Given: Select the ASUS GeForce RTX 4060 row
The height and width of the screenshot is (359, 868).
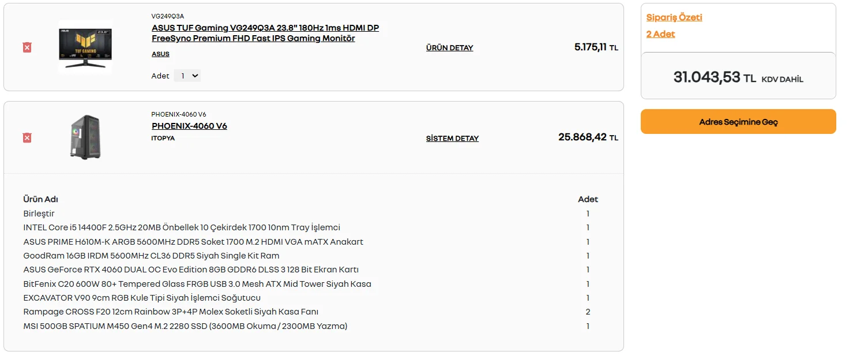Looking at the screenshot, I should click(191, 270).
